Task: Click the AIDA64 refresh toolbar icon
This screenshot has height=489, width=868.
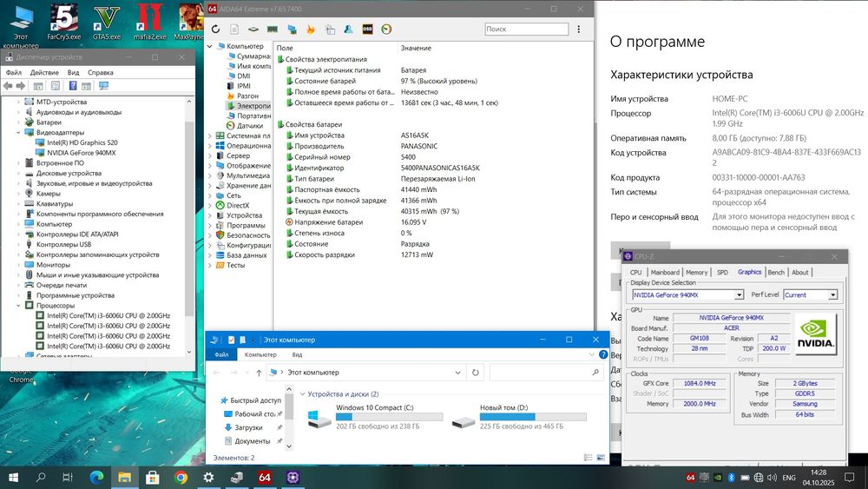Action: click(215, 30)
